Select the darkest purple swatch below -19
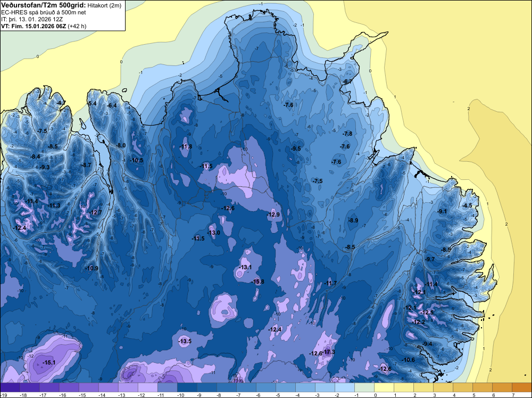This screenshot has height=398, width=532. 10,388
